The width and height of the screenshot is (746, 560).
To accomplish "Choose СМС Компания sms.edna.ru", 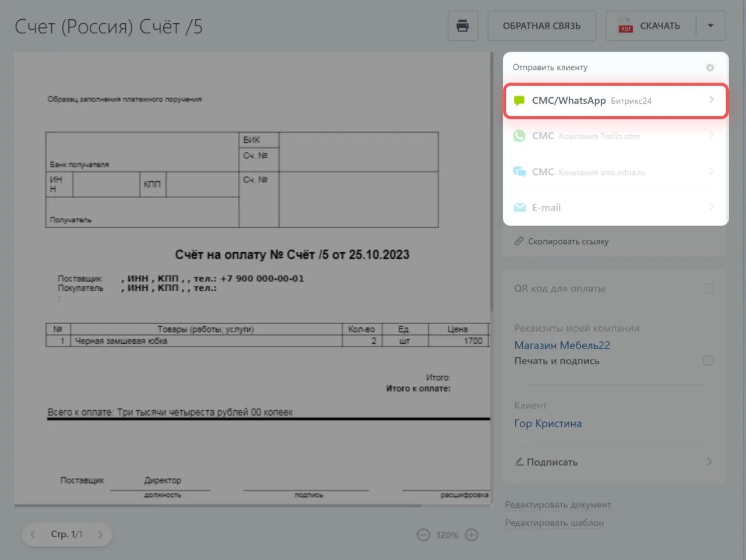I will point(615,172).
